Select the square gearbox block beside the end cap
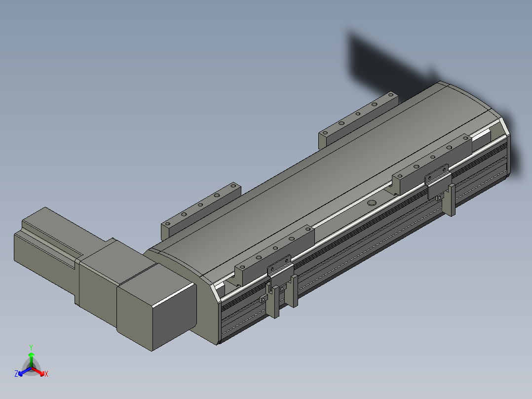Screen dimensions: 532x399 pyautogui.click(x=157, y=307)
